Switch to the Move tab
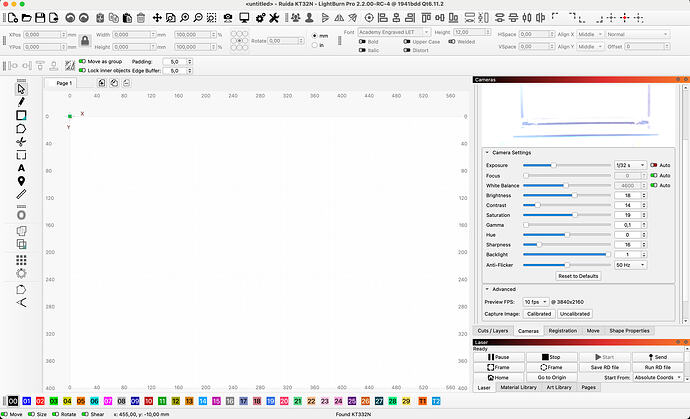Viewport: 690px width, 419px height. click(x=593, y=331)
